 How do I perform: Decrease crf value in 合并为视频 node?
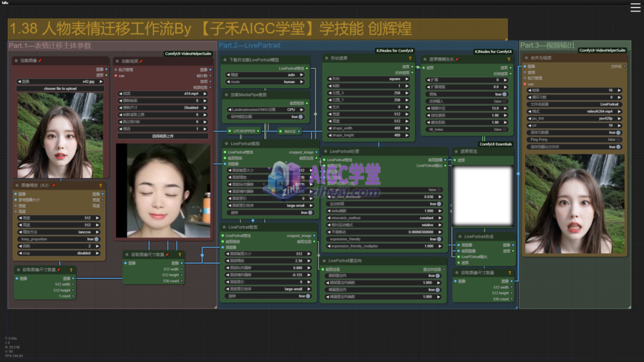pos(530,126)
